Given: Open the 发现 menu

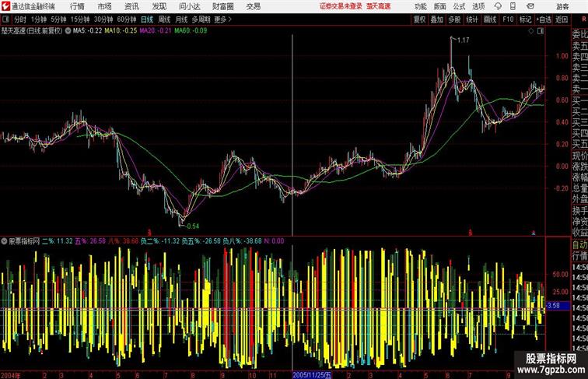Looking at the screenshot, I should point(159,6).
